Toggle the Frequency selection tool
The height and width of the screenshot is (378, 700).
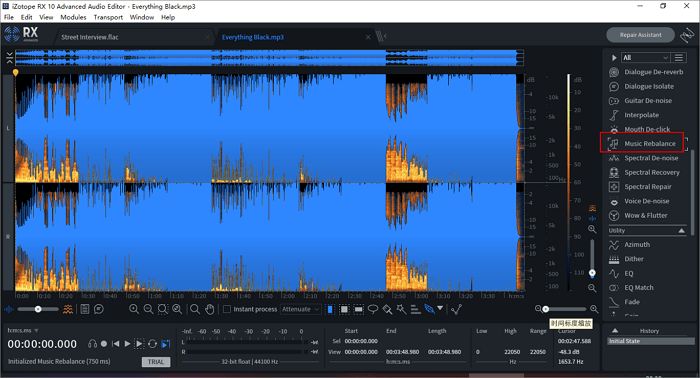[358, 309]
